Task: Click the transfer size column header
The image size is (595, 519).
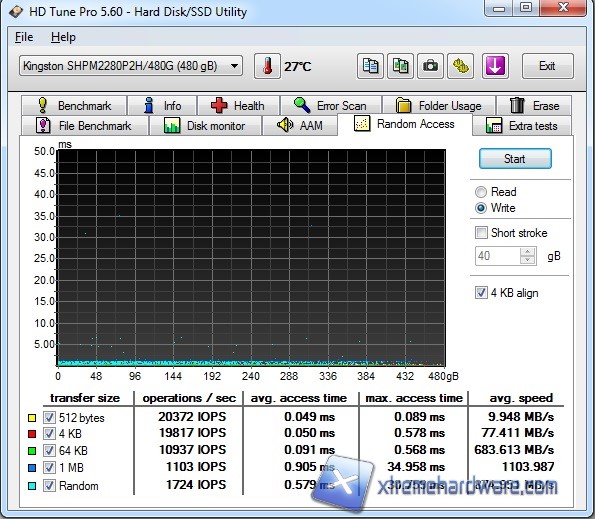Action: pos(85,398)
